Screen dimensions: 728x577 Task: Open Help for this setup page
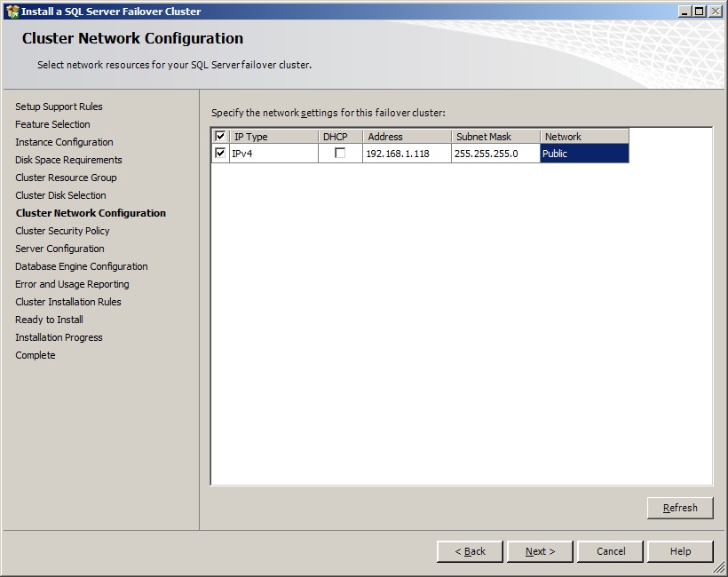click(680, 551)
